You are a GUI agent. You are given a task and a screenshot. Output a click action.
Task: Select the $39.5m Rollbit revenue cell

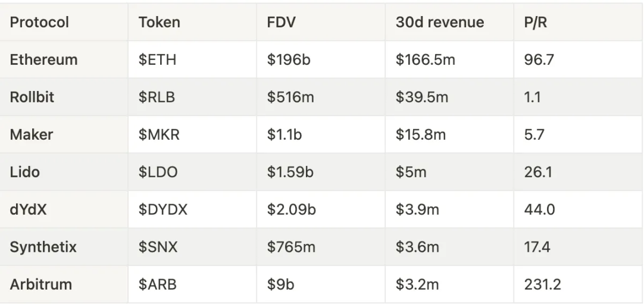coord(449,97)
